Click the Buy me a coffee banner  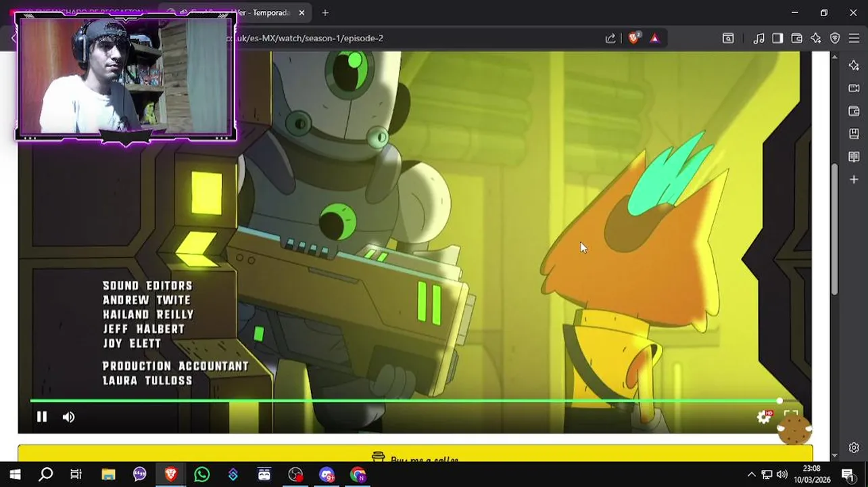tap(415, 454)
